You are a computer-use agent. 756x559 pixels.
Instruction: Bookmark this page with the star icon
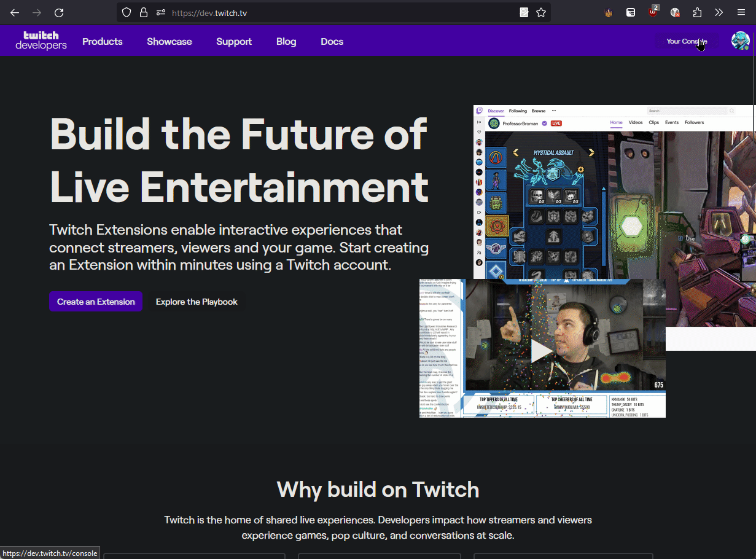(x=541, y=12)
